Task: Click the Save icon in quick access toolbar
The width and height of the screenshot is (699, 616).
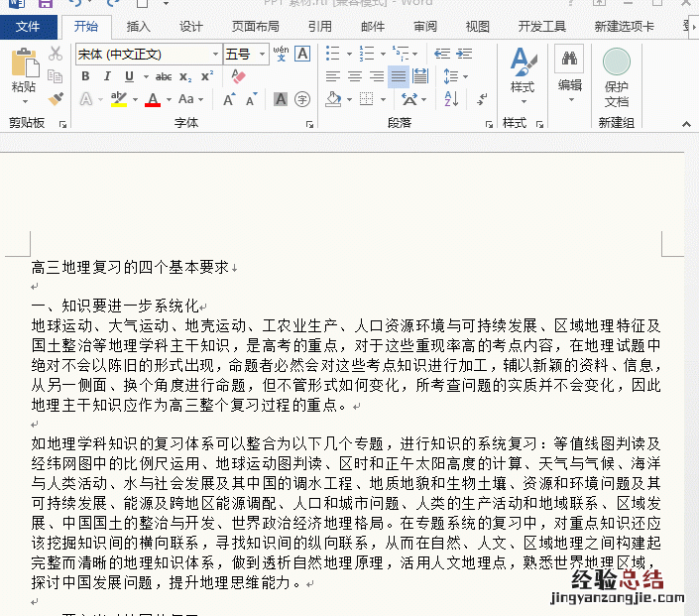Action: click(46, 4)
